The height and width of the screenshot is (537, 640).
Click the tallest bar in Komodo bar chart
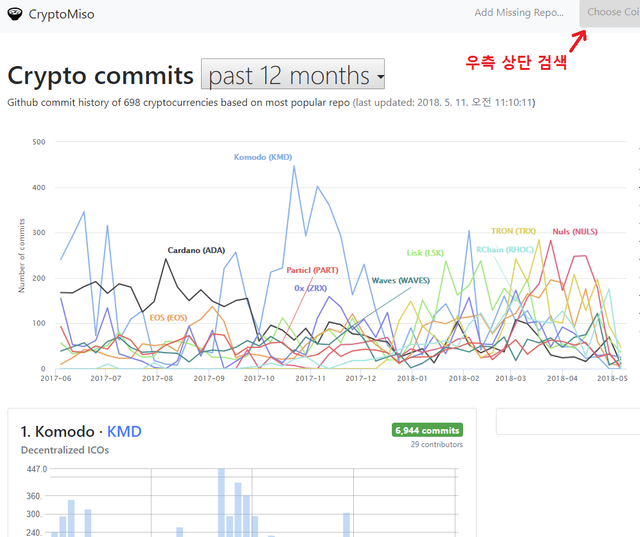tap(221, 503)
